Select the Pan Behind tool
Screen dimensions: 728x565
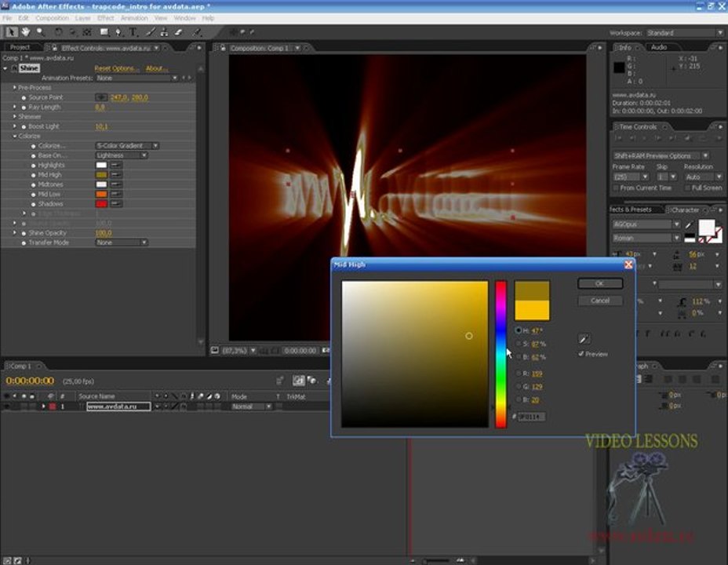coord(87,32)
